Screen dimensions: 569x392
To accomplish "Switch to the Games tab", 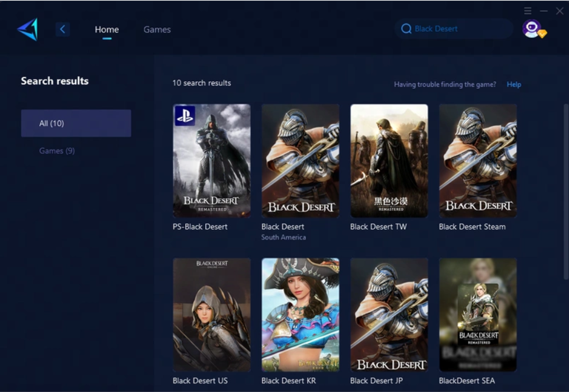I will [x=157, y=30].
